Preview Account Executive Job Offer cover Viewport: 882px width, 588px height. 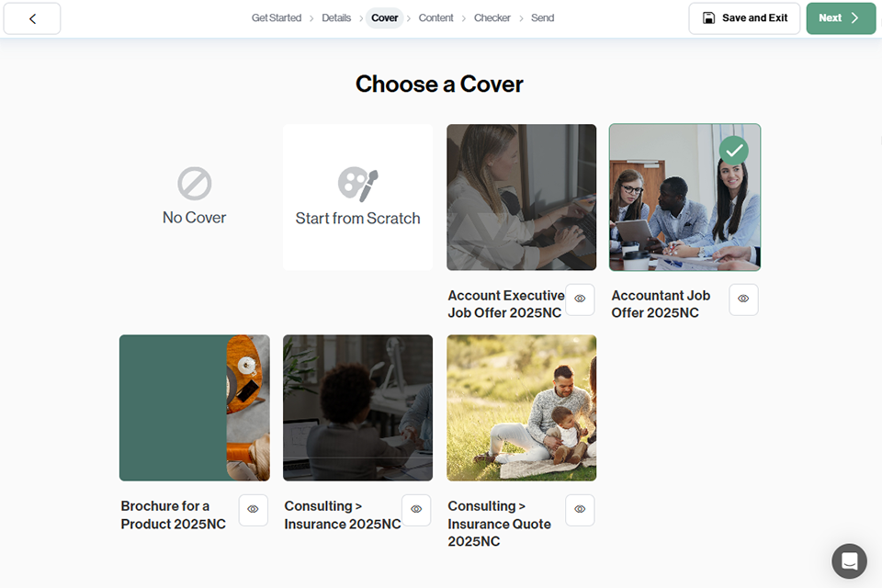tap(580, 299)
